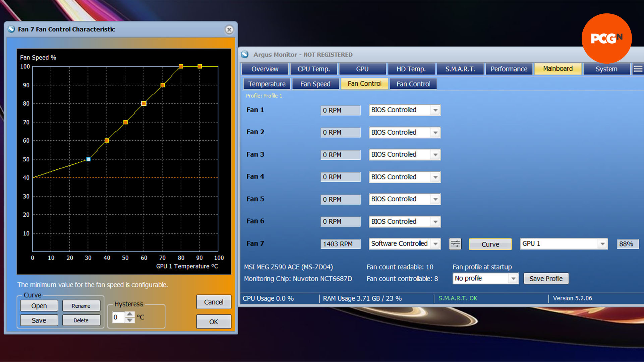Select the curve point at 80°C, 100%
The image size is (644, 362).
[181, 66]
